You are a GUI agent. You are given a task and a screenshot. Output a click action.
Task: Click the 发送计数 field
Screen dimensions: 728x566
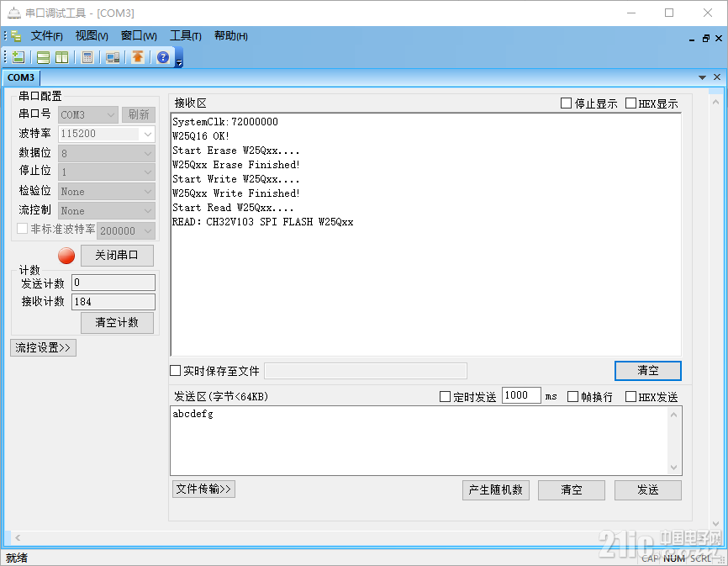pyautogui.click(x=113, y=283)
